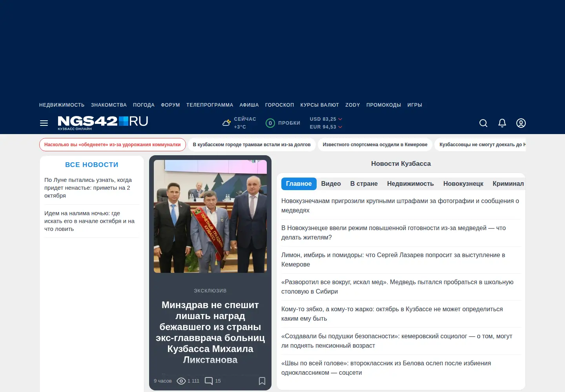Open the Лимон, имбирь и помидоры headline
Viewport: 565px width, 392px height.
pos(393,260)
